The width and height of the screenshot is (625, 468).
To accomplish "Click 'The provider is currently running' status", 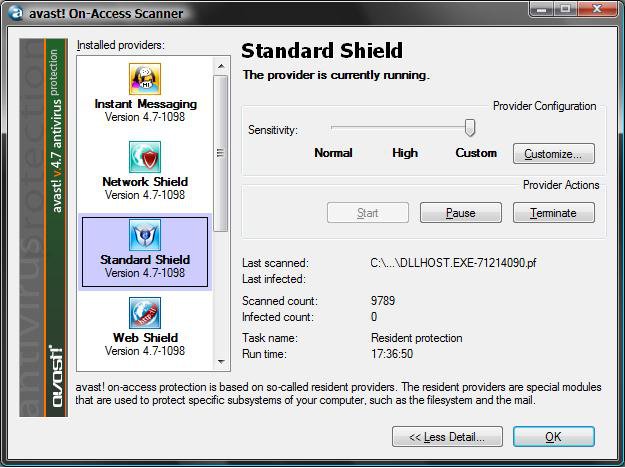I will coord(336,75).
